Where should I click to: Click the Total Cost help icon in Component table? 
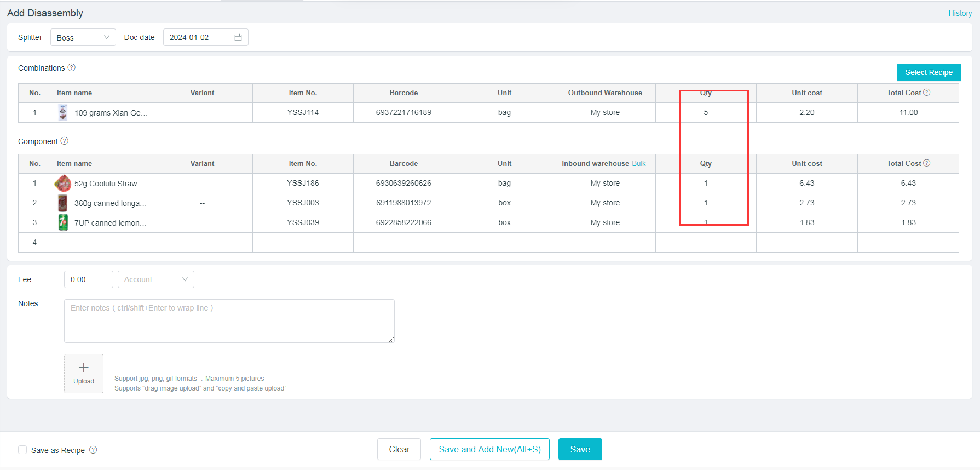[927, 163]
